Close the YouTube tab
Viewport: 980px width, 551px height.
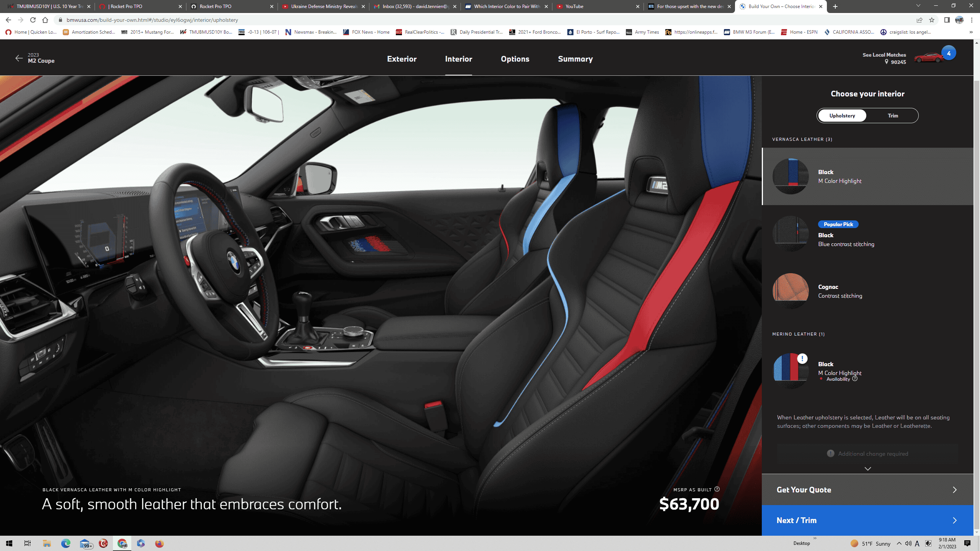click(638, 7)
